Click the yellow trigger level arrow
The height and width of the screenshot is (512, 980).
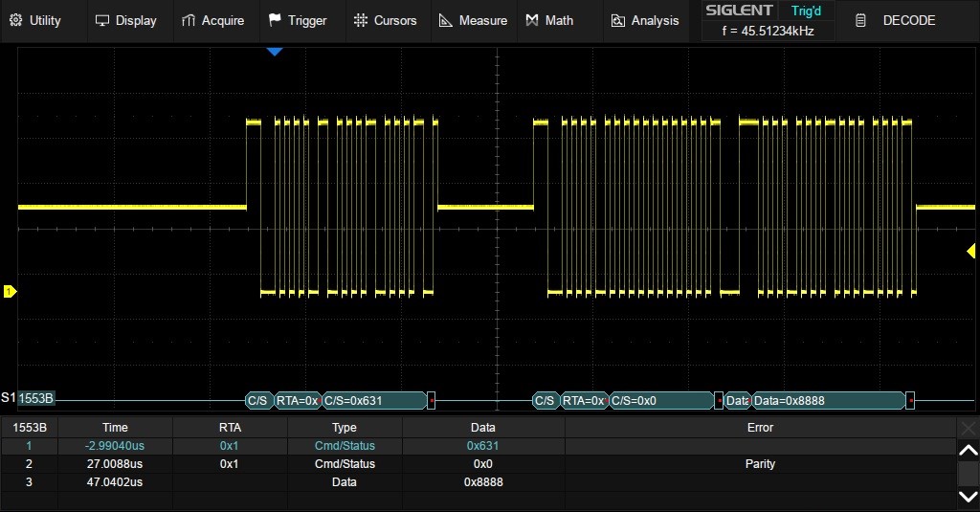tap(971, 250)
